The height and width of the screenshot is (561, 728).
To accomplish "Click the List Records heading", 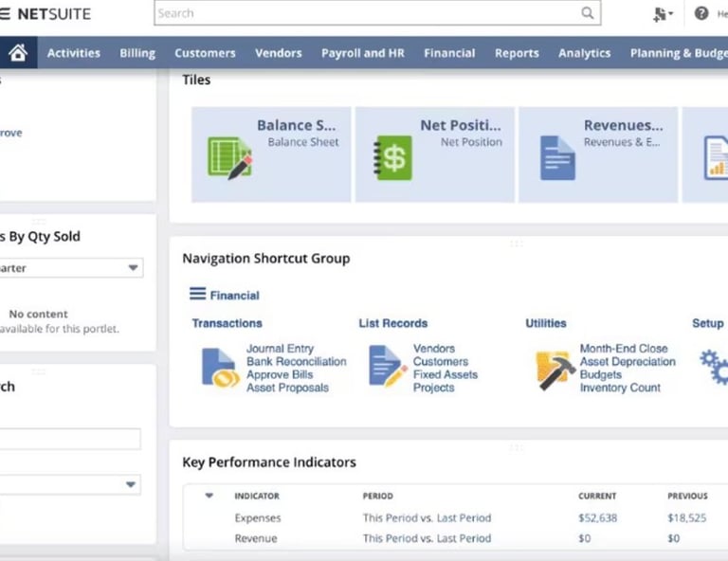I will 392,323.
